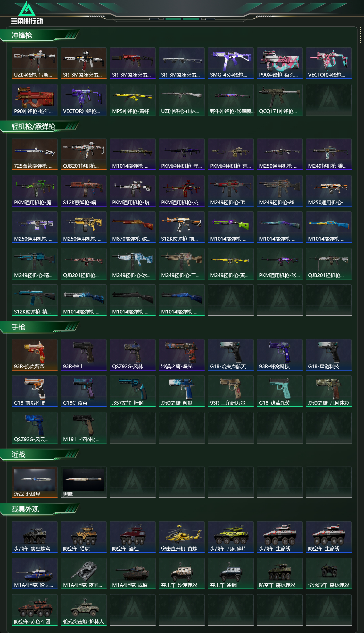
Task: Select the M870霰弹枪 snake-year skin
Action: [x=132, y=227]
